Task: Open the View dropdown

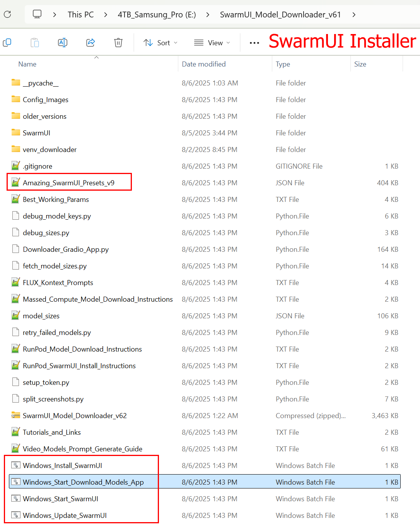Action: 212,43
